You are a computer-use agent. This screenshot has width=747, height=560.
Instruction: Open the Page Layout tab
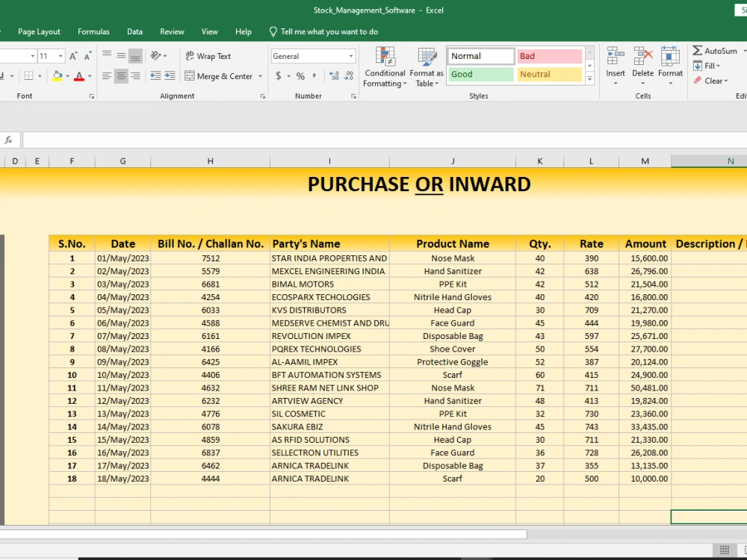[39, 31]
